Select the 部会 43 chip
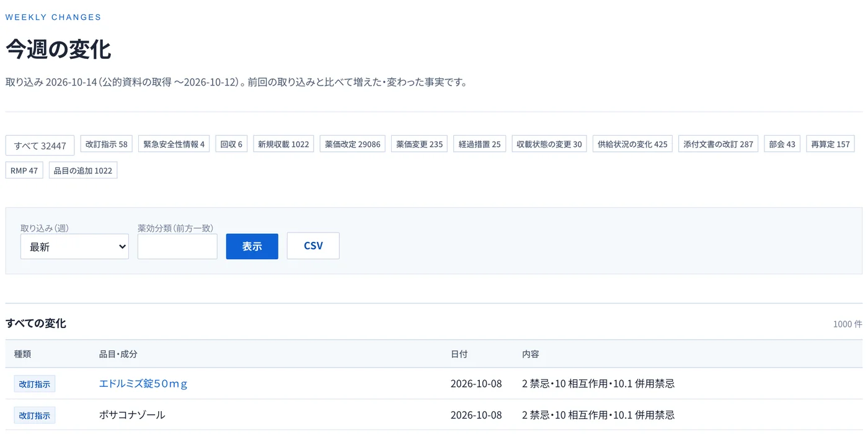 tap(782, 144)
